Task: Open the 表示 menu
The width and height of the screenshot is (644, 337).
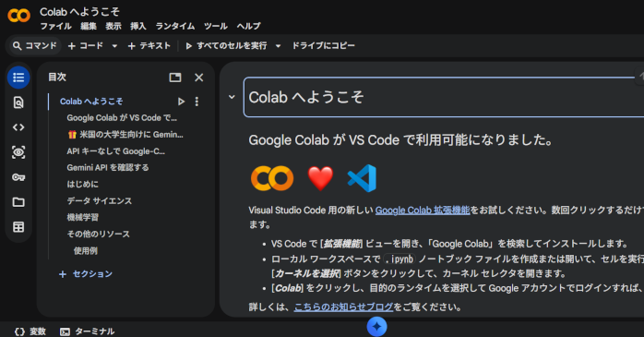Action: coord(113,26)
